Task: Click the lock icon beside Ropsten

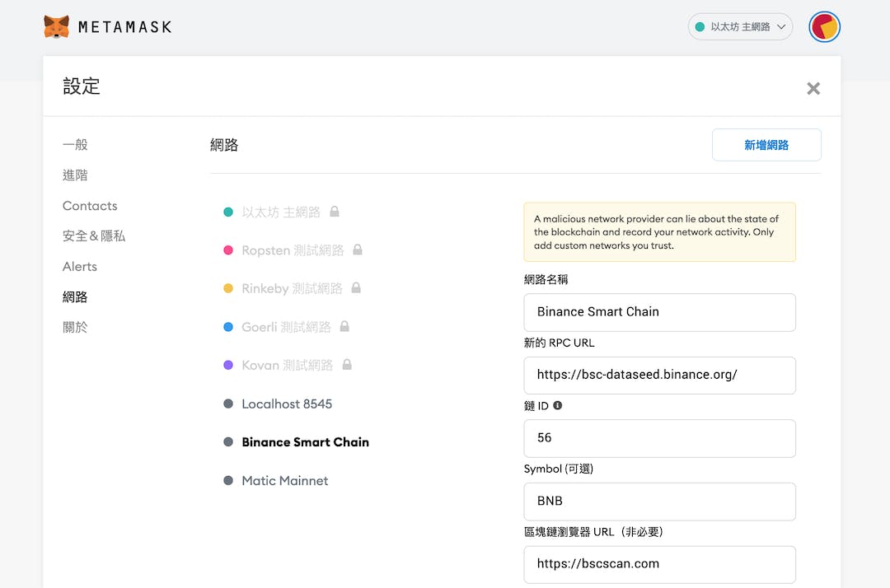Action: point(358,250)
